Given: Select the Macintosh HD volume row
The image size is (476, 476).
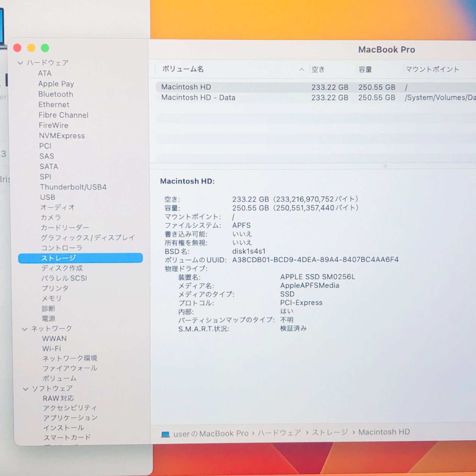Looking at the screenshot, I should (x=316, y=87).
